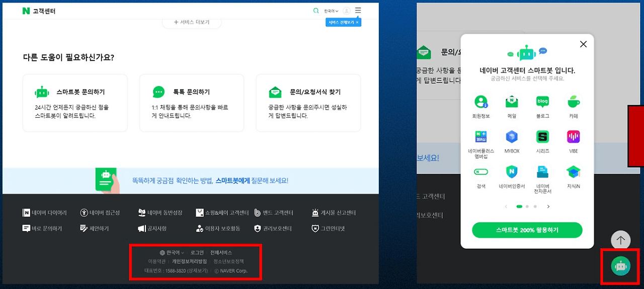Open 네이버 접근성 footer link

pos(100,213)
